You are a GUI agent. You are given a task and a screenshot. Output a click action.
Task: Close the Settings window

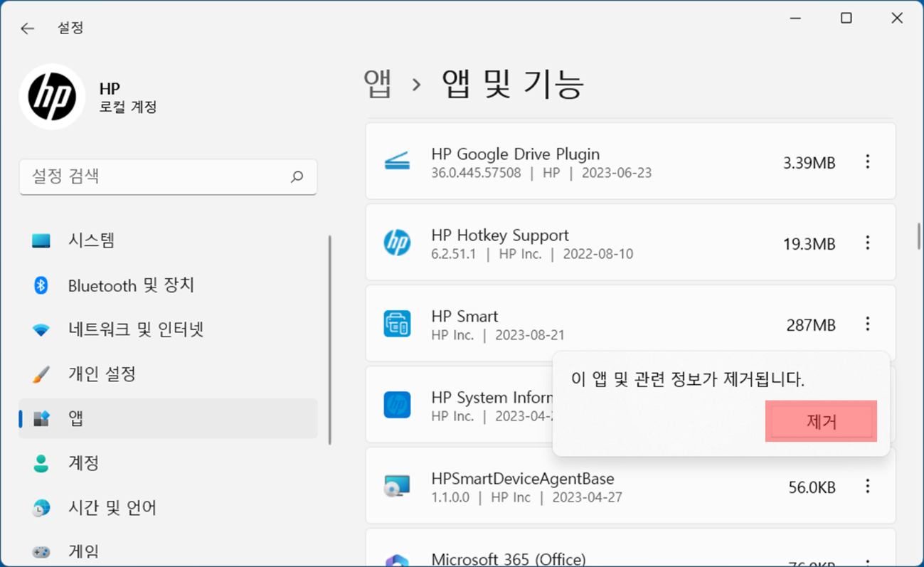897,18
